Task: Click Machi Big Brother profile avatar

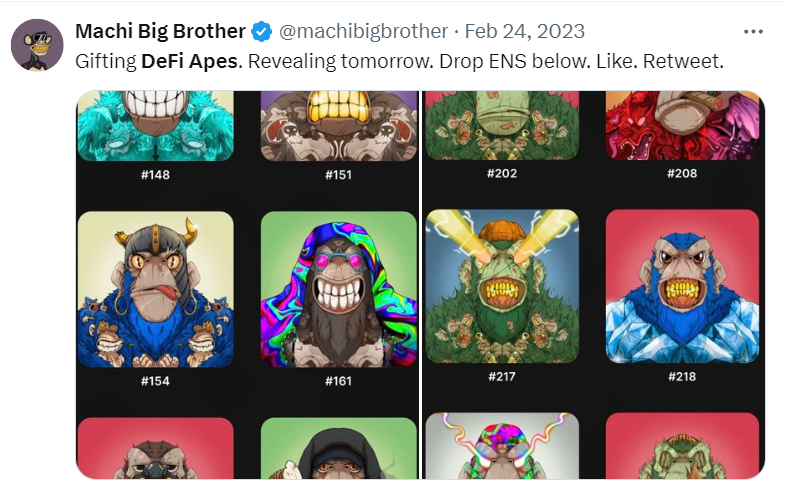Action: (37, 43)
